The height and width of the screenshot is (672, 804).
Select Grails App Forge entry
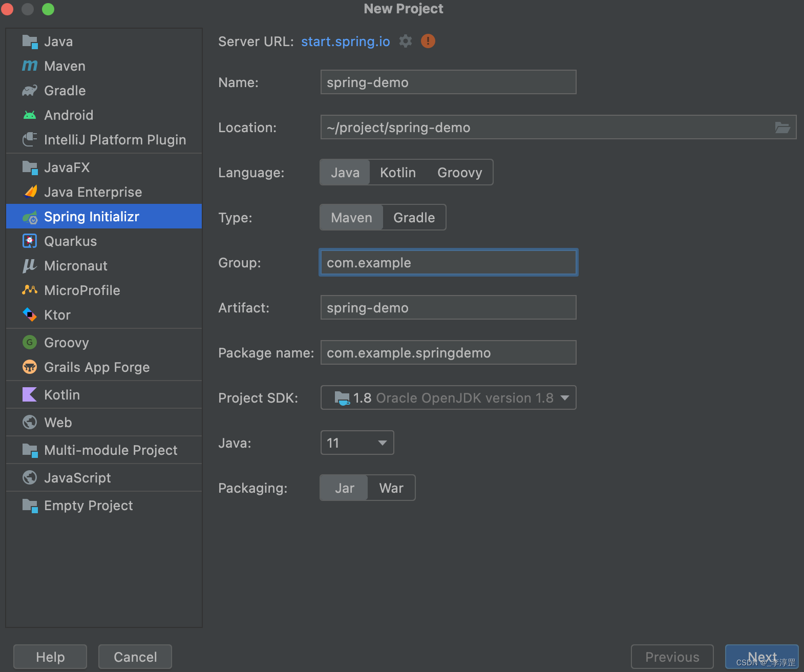(x=104, y=367)
